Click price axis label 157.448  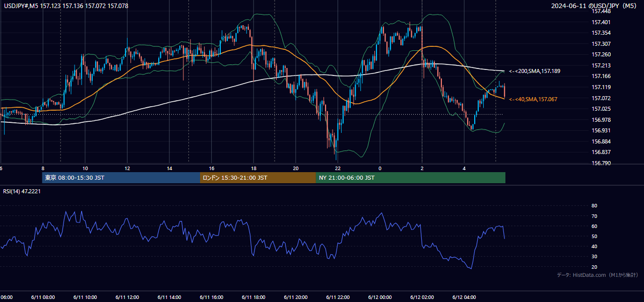pyautogui.click(x=602, y=11)
